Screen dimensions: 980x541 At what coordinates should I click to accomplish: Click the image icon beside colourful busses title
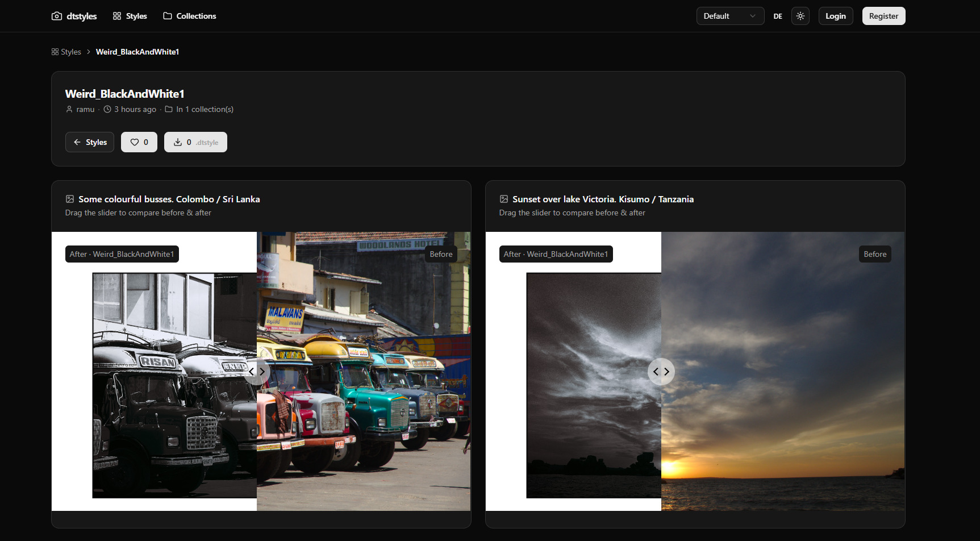70,199
